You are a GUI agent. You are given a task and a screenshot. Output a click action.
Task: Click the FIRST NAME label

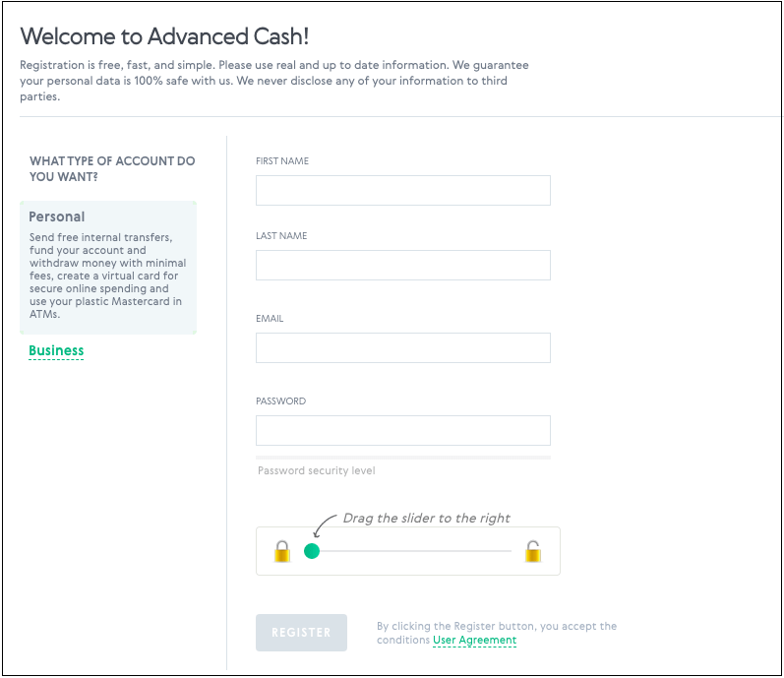pos(282,161)
